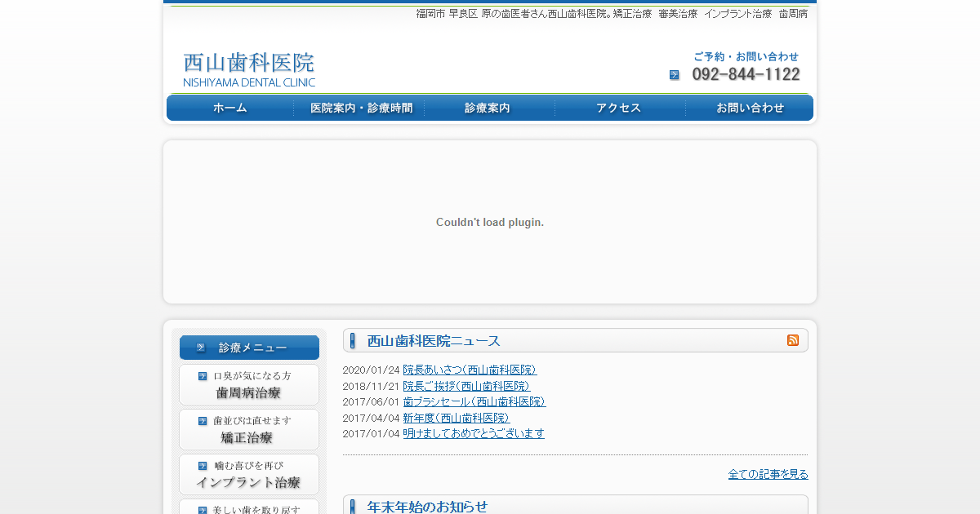This screenshot has height=514, width=980.
Task: Open the アクセス page
Action: (x=621, y=108)
